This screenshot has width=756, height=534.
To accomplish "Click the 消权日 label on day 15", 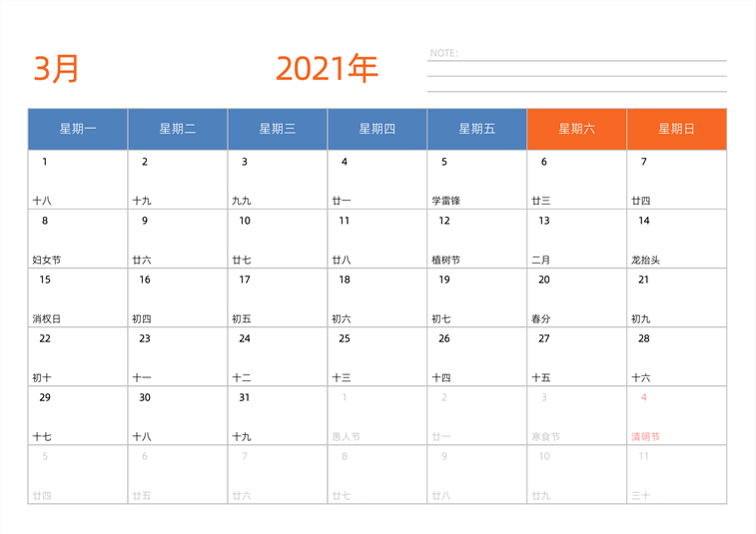I will (x=47, y=319).
